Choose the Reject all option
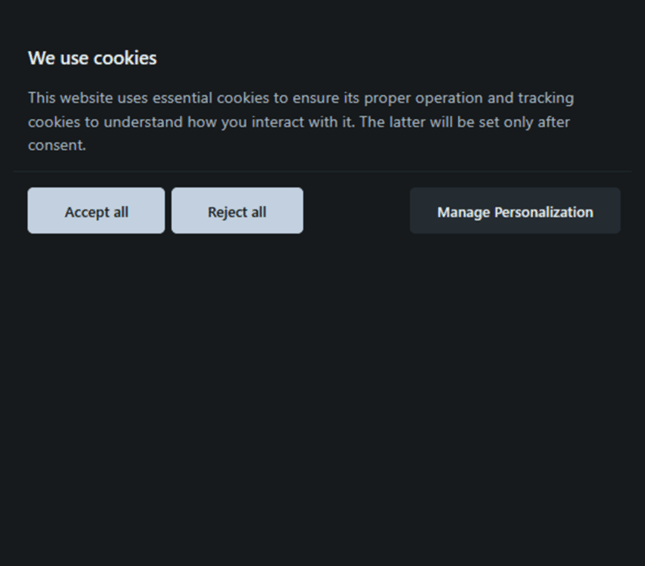This screenshot has width=645, height=566. pos(237,211)
